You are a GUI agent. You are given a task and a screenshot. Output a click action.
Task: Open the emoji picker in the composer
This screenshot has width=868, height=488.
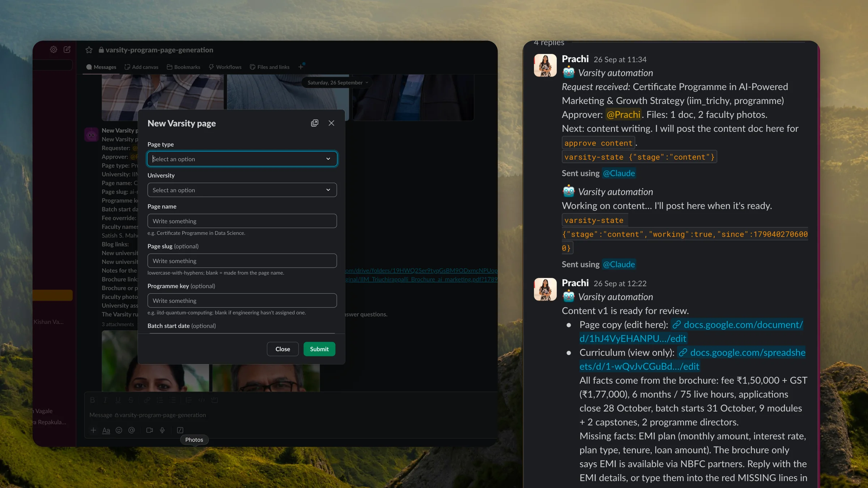click(x=119, y=430)
